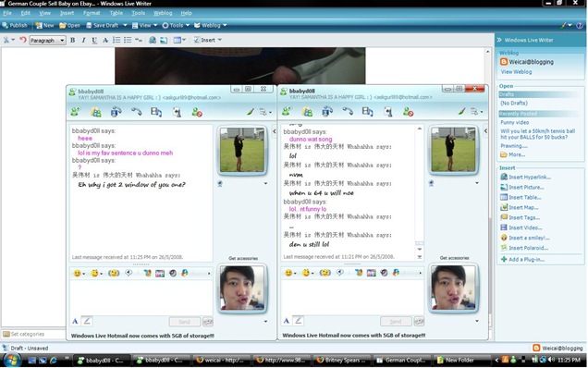
Task: Click the View Weblog link
Action: 516,71
